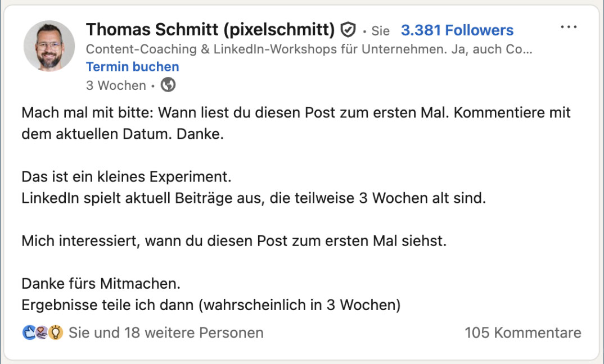Click the blue thumbs-up like reaction icon
Screen dimensions: 604x364
(29, 333)
